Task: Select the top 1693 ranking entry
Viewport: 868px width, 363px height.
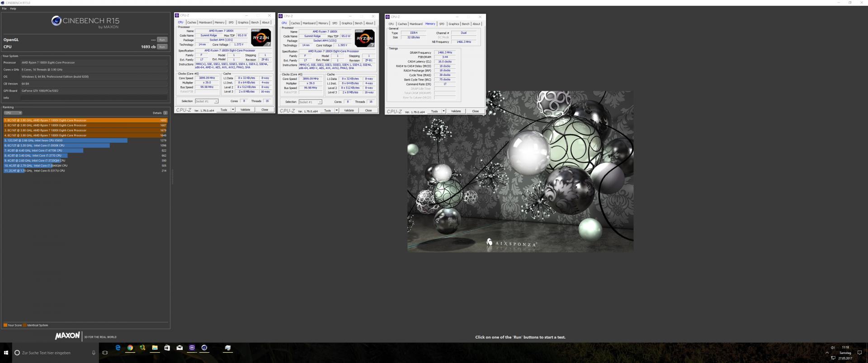Action: pos(85,120)
